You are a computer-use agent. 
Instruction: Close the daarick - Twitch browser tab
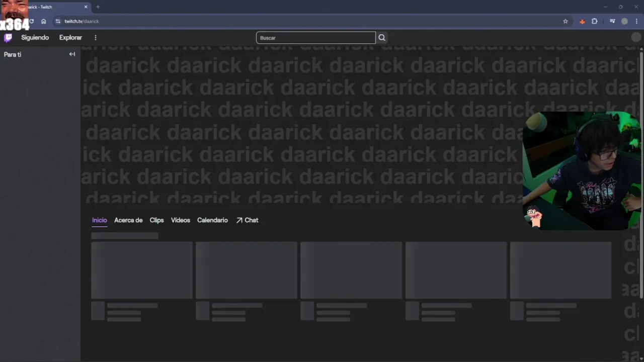[x=86, y=7]
